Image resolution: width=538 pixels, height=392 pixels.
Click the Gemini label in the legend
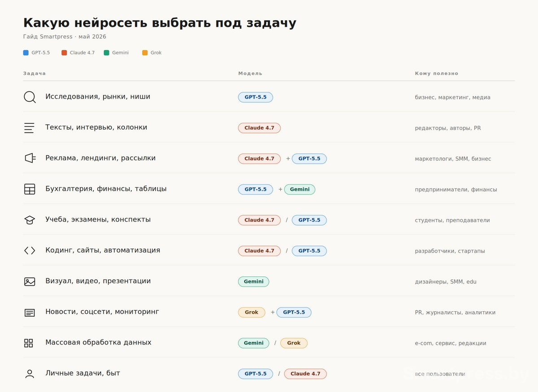pos(121,53)
